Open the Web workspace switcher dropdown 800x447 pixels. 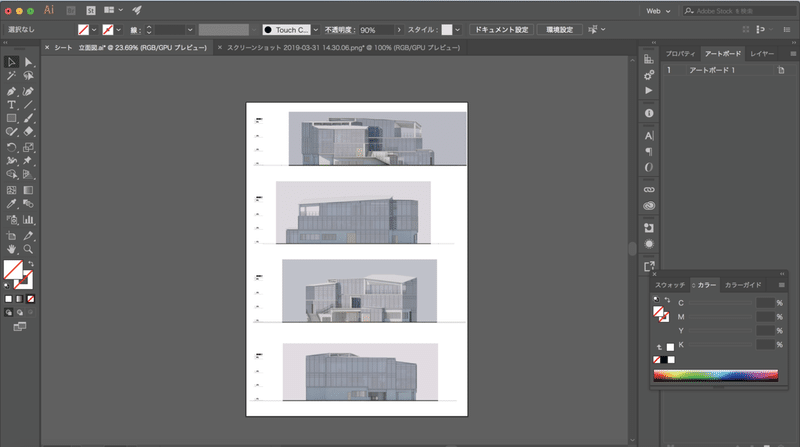pyautogui.click(x=658, y=11)
